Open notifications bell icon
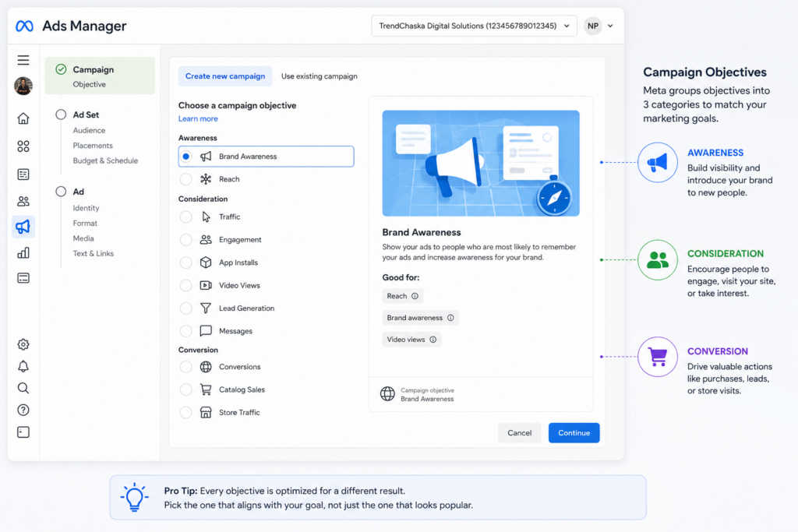Viewport: 798px width, 532px height. coord(23,366)
